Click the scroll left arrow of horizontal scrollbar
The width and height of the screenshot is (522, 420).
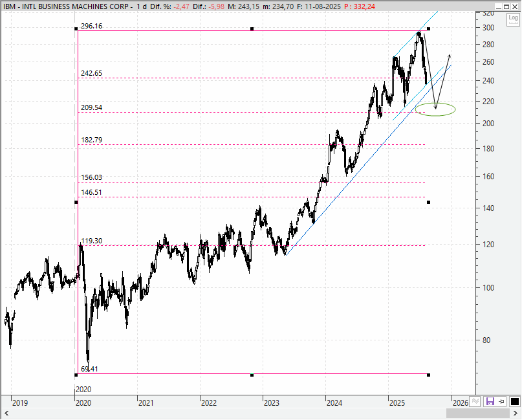pos(6,414)
